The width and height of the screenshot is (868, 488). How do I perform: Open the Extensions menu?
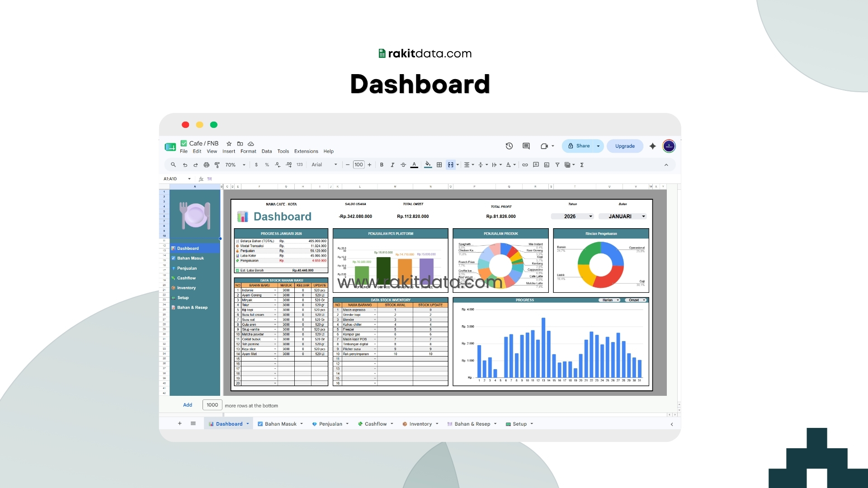(x=306, y=151)
